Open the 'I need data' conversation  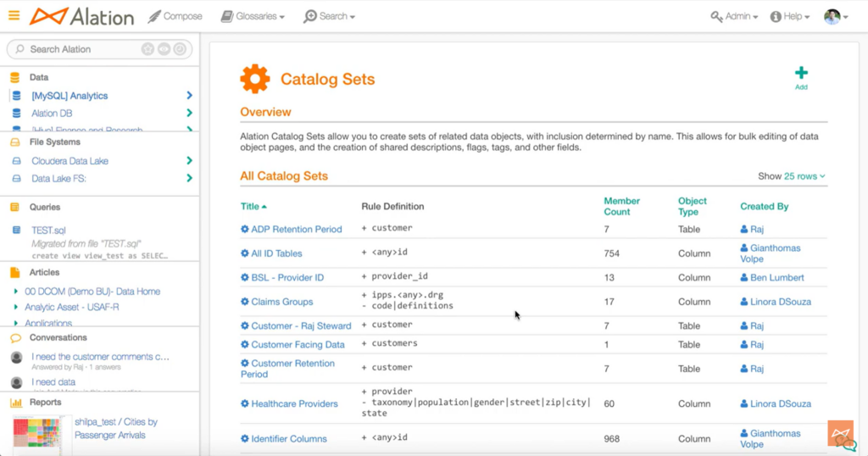(x=53, y=382)
